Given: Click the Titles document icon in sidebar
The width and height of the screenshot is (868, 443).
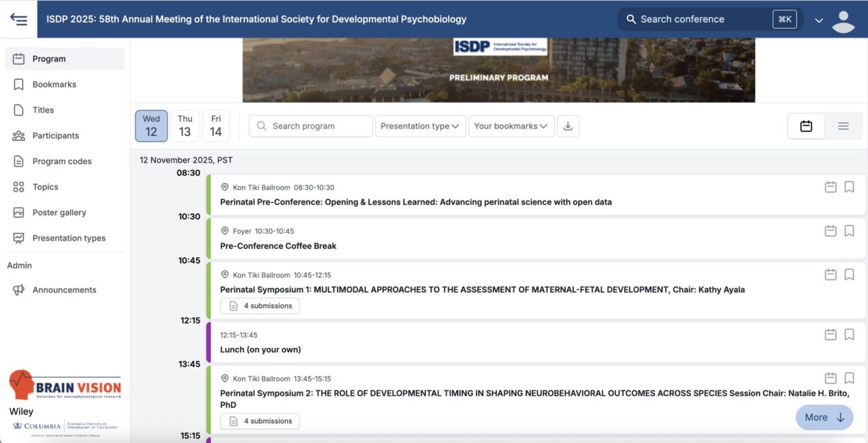Looking at the screenshot, I should 18,110.
